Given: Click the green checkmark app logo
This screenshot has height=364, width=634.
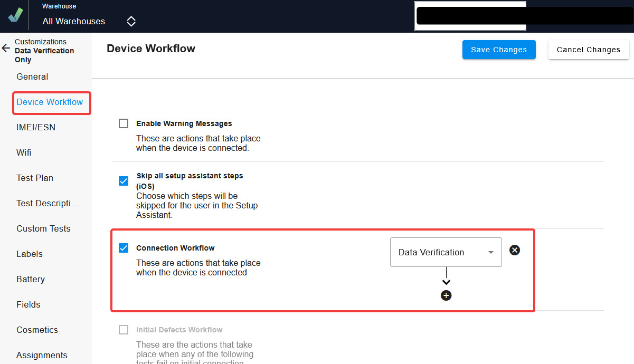Looking at the screenshot, I should [15, 15].
